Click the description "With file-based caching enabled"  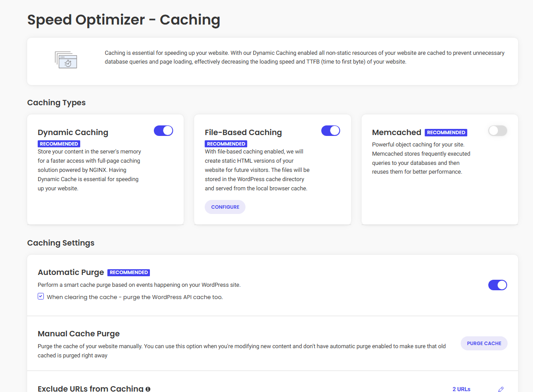[257, 170]
